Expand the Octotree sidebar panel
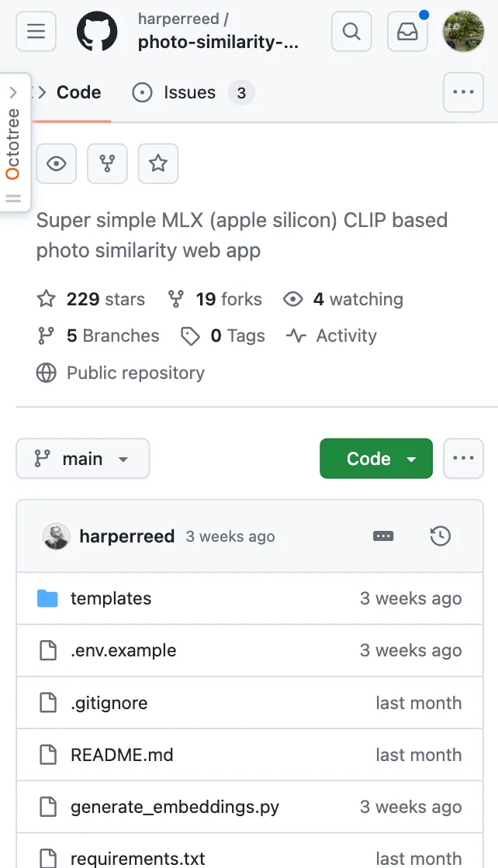The width and height of the screenshot is (498, 868). pos(13,92)
